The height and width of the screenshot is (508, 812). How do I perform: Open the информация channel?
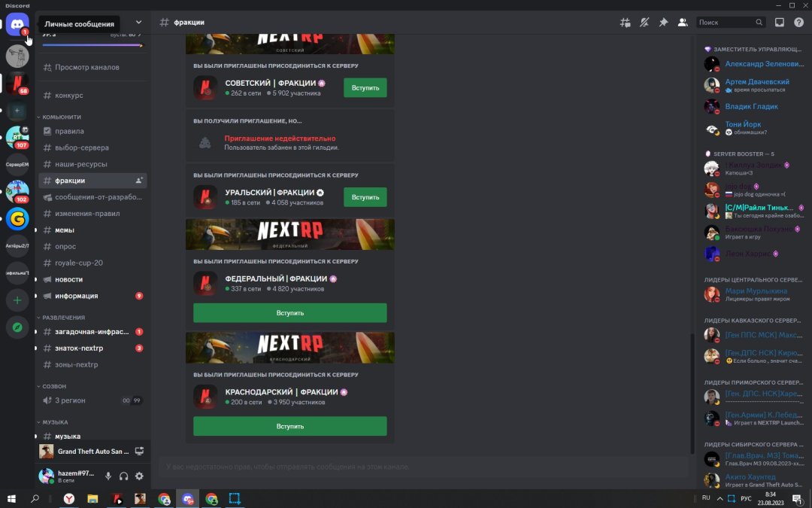[x=92, y=296]
